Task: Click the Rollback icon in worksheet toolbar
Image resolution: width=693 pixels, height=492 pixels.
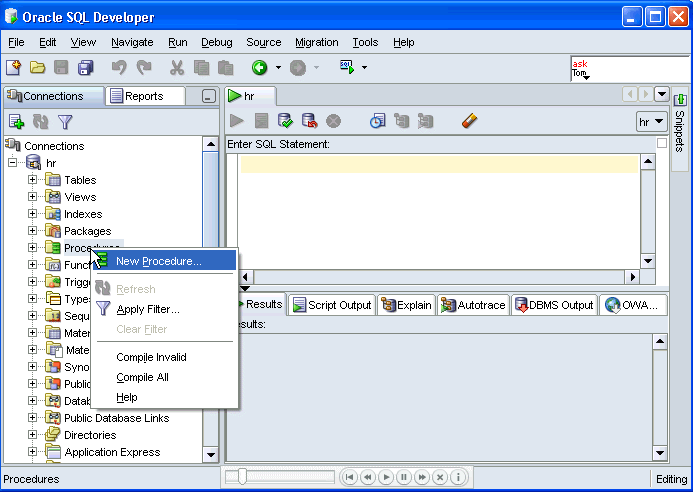Action: pos(309,121)
